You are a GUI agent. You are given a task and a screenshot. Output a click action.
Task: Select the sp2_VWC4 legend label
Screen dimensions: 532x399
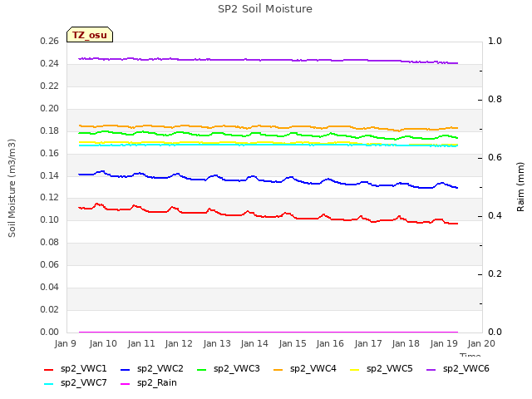(313, 369)
